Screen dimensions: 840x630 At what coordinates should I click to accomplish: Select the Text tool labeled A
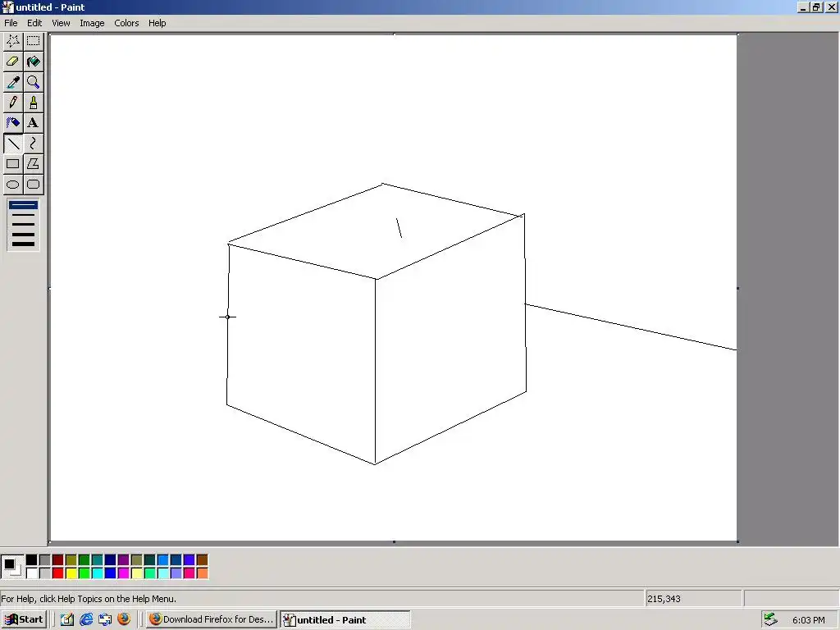[x=33, y=123]
